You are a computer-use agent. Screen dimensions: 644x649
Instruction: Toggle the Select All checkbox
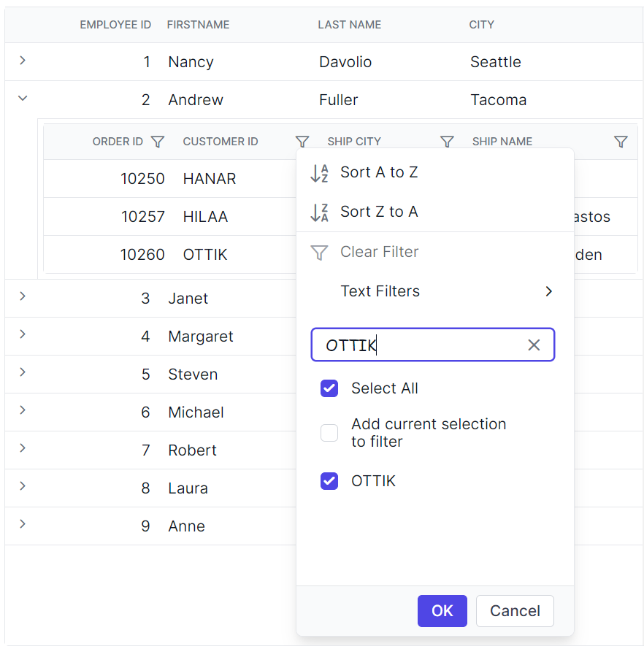(x=329, y=388)
